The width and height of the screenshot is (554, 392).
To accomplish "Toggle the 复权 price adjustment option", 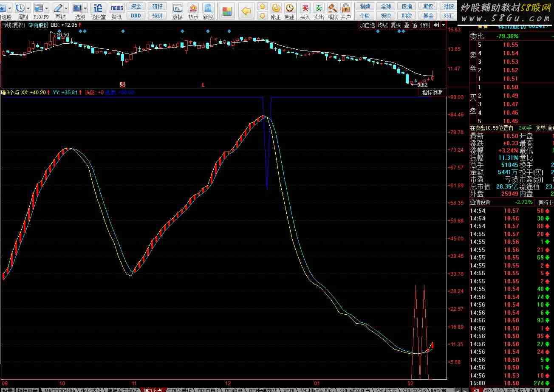I will point(396,25).
